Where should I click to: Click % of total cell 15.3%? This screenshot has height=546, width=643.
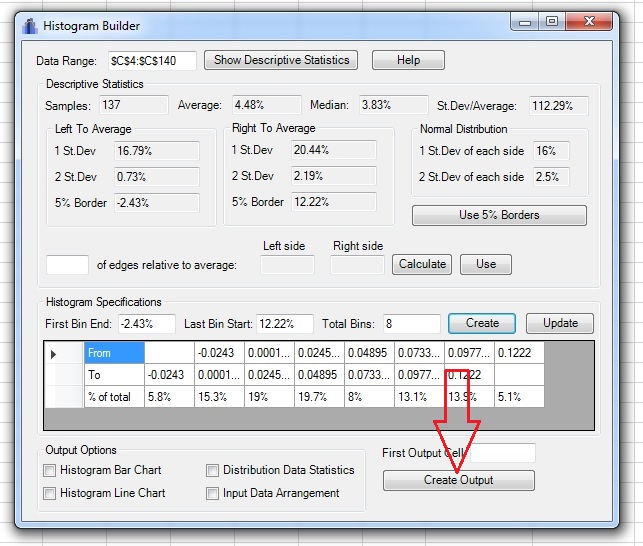pyautogui.click(x=219, y=397)
